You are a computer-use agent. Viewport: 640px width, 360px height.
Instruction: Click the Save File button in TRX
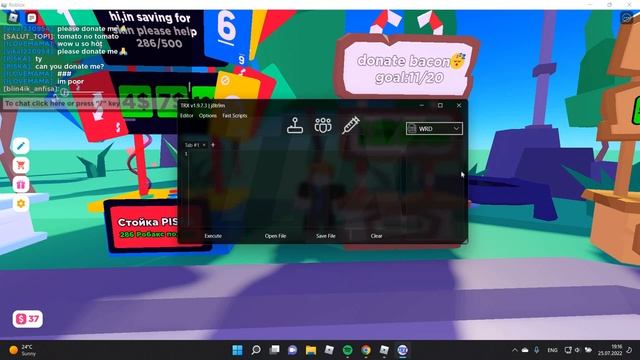[326, 236]
